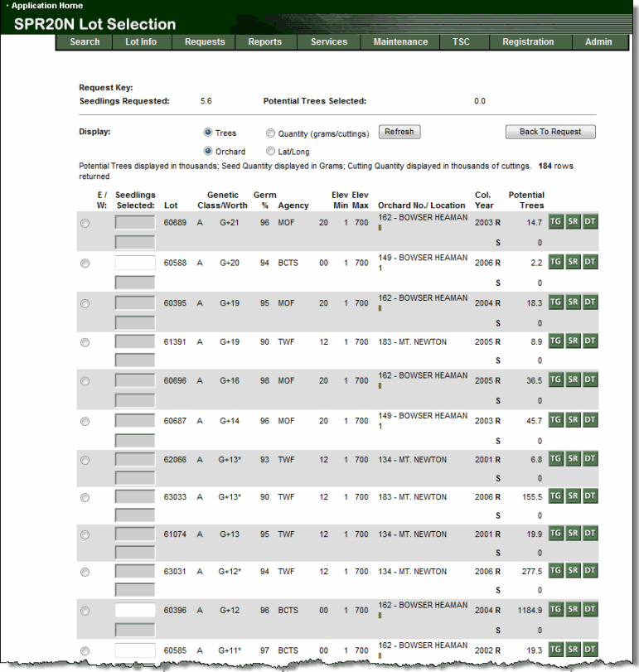Click TG icon for lot 63033
Viewport: 639px width, 672px height.
556,496
